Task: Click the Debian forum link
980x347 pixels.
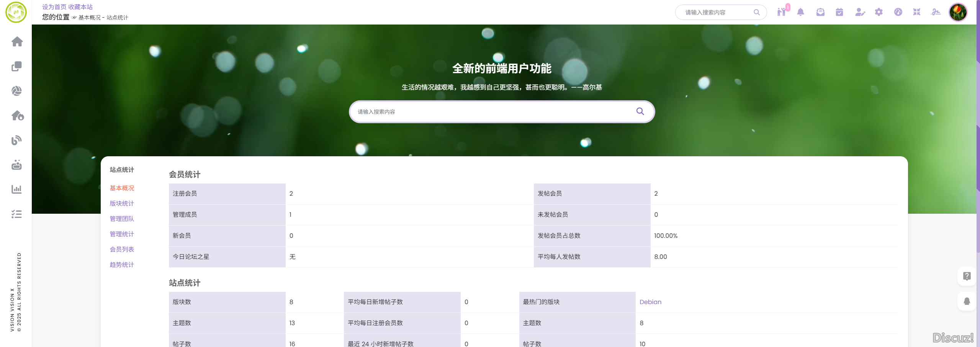Action: point(650,302)
